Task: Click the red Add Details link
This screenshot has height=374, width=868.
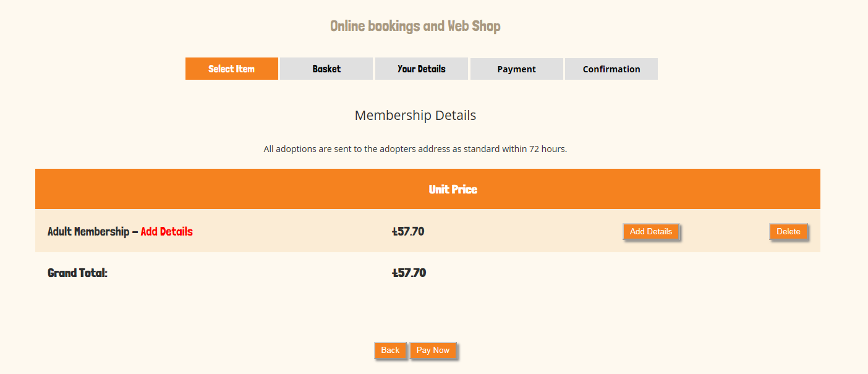Action: click(x=166, y=232)
